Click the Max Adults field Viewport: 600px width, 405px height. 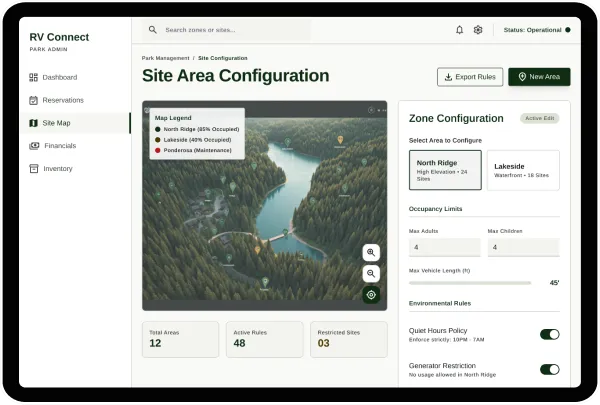tap(445, 247)
